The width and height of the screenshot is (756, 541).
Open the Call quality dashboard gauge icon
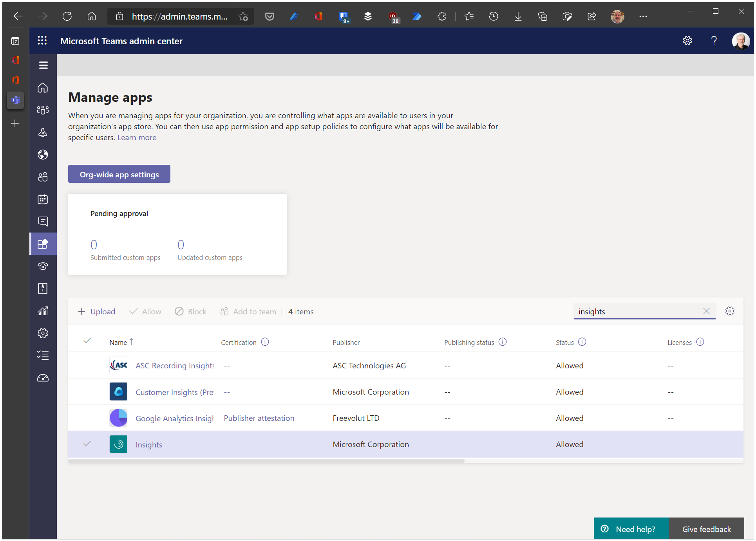click(43, 378)
